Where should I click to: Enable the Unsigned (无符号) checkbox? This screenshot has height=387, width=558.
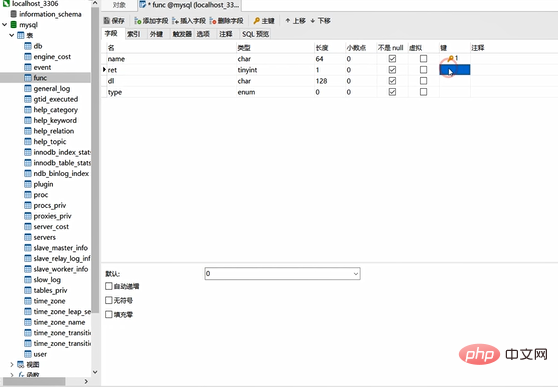(109, 300)
